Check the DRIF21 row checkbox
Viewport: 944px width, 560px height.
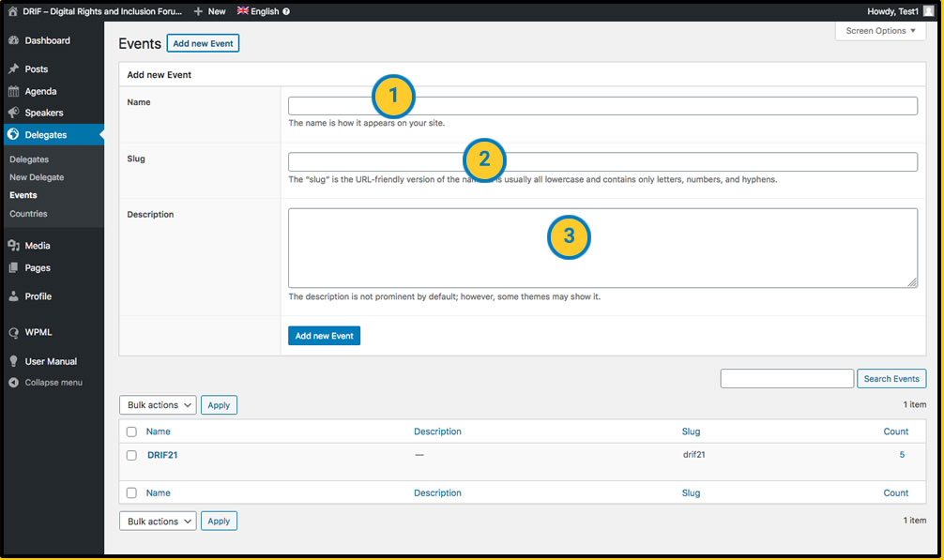[x=131, y=455]
